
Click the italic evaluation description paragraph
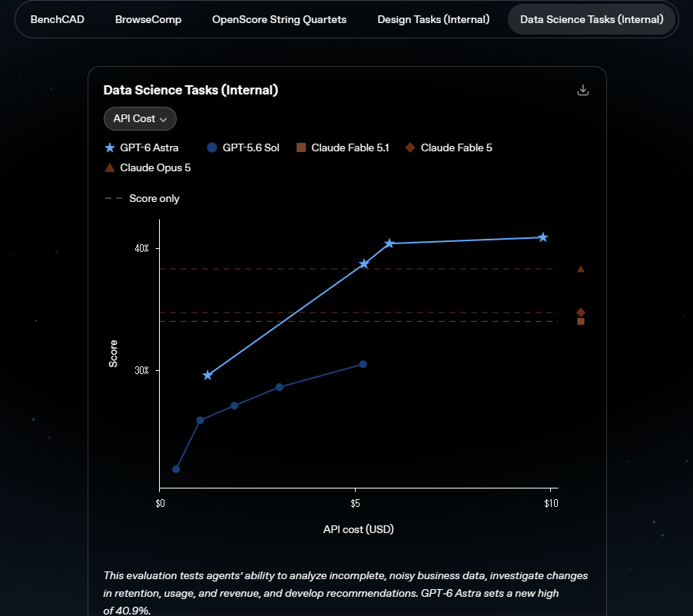pos(346,593)
